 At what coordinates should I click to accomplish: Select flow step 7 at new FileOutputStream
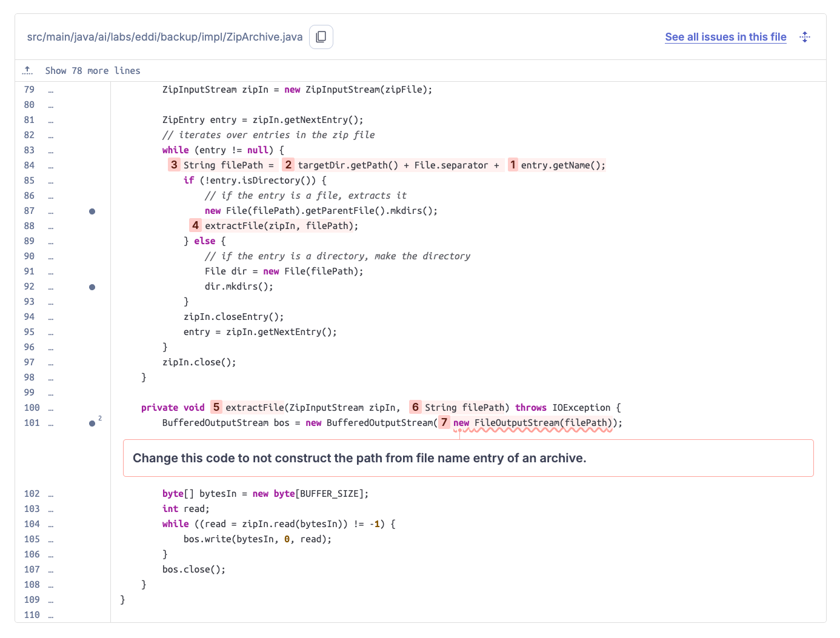(x=444, y=422)
